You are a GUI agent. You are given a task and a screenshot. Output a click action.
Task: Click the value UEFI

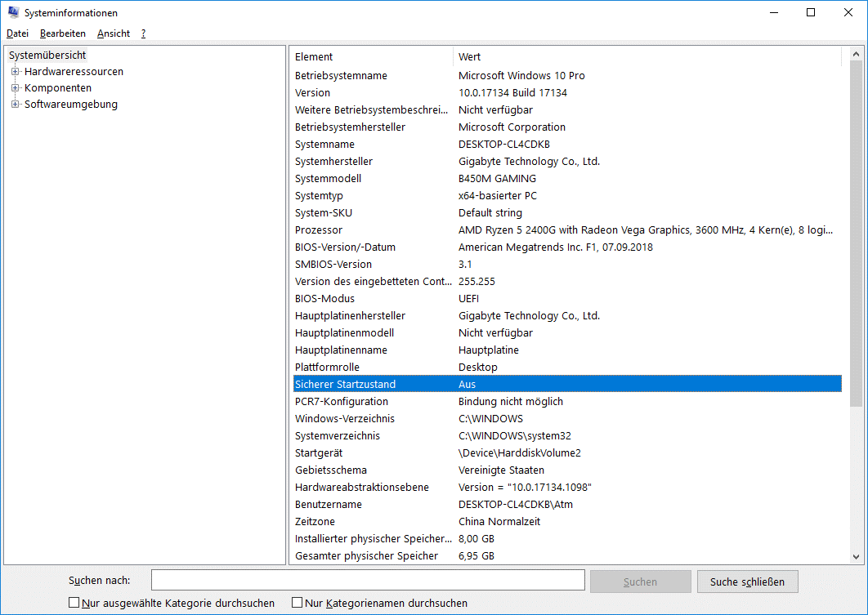[x=468, y=299]
